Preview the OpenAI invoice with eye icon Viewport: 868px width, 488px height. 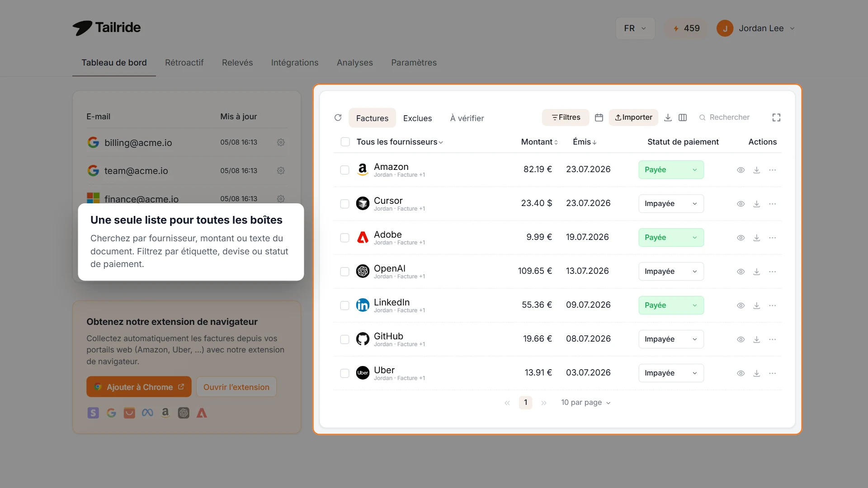[x=741, y=272]
